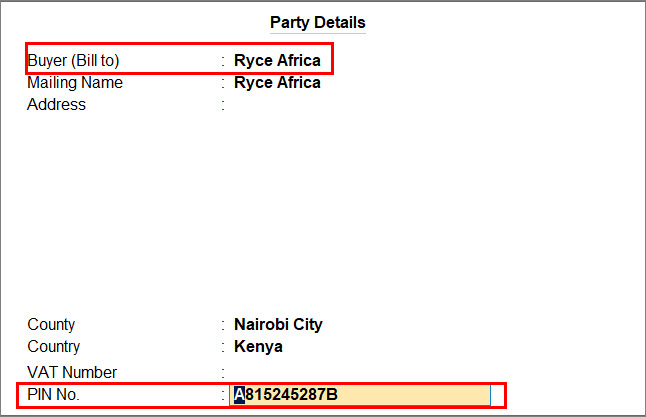Click the Address label
646x417 pixels.
[x=56, y=105]
